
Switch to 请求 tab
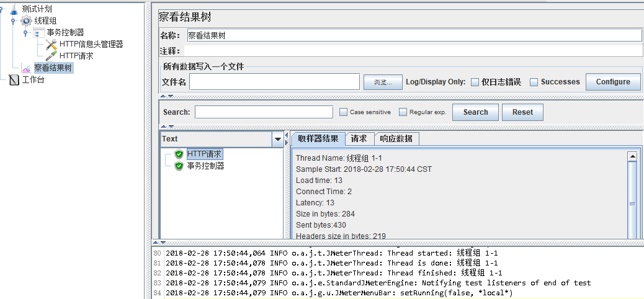click(x=359, y=139)
